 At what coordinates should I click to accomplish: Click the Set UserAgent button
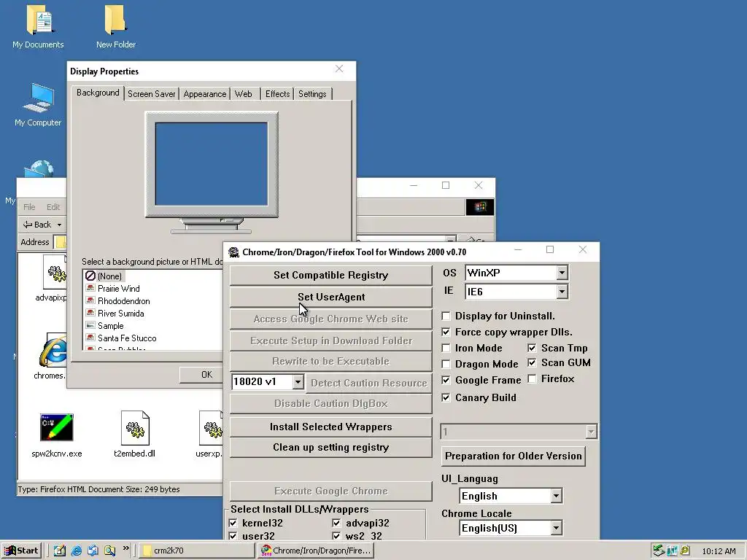(330, 297)
